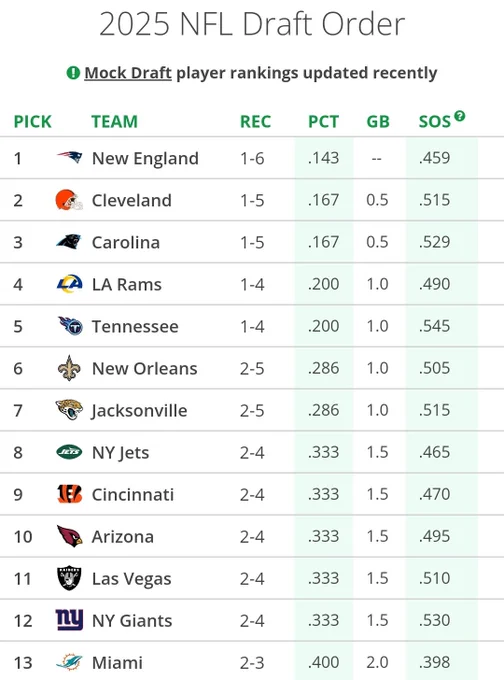Click the New Orleans Saints fleur-de-lis logo
Viewport: 504px width, 680px height.
coord(69,368)
